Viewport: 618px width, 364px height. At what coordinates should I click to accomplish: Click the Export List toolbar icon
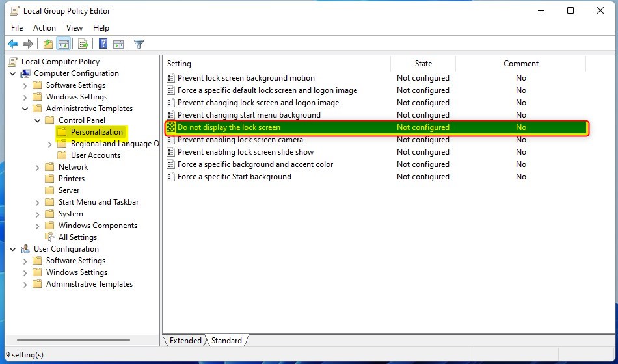pyautogui.click(x=83, y=44)
